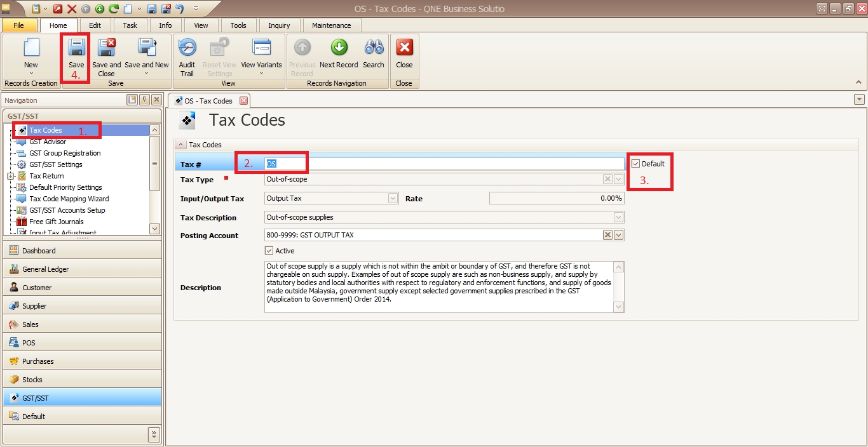Screen dimensions: 868x447
Task: Open the Customer navigation group
Action: [x=83, y=288]
